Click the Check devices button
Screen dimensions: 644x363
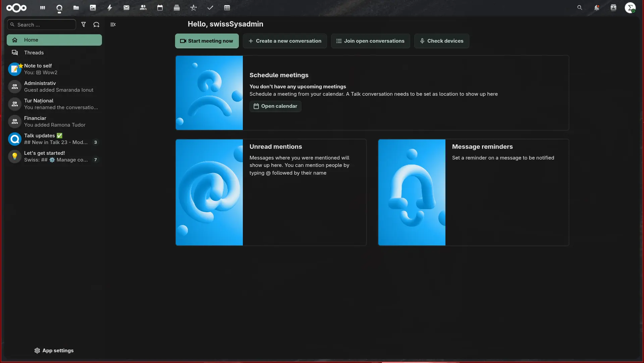tap(441, 41)
